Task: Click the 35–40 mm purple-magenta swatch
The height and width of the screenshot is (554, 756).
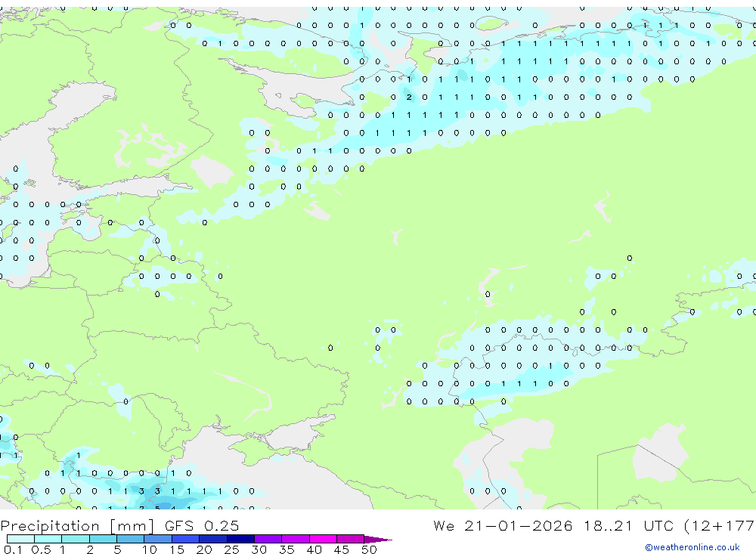Action: click(x=296, y=539)
